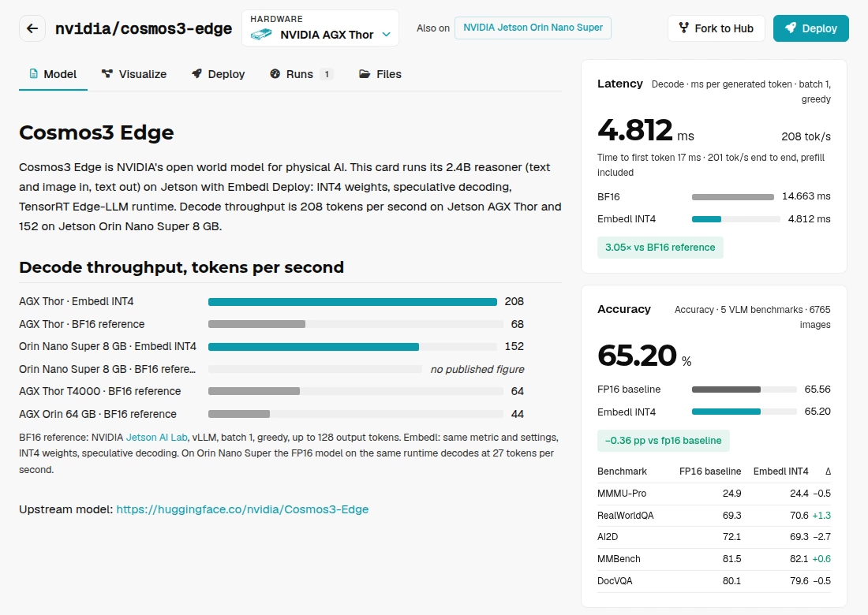Screen dimensions: 868x615
Task: Open the Deploy tab
Action: click(218, 74)
